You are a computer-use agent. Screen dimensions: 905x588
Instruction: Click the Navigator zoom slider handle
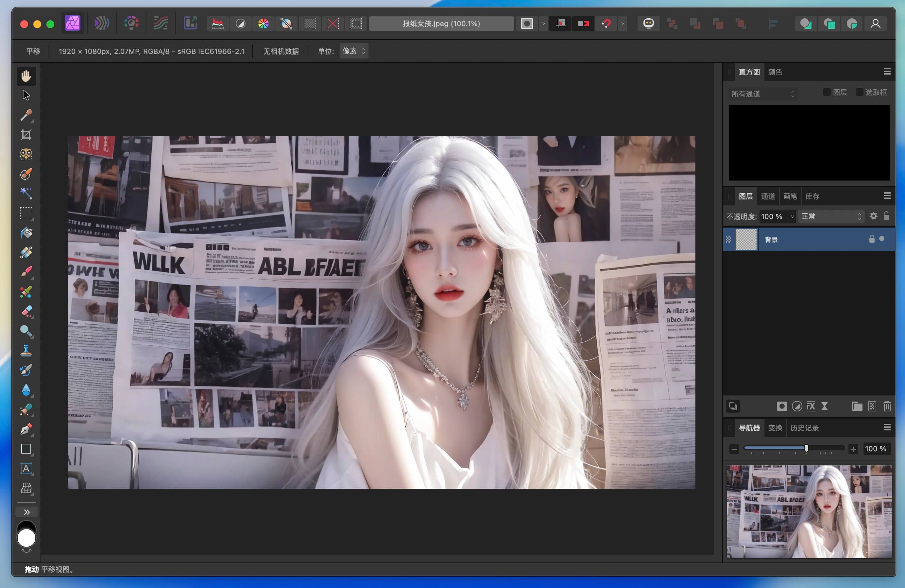[x=806, y=448]
